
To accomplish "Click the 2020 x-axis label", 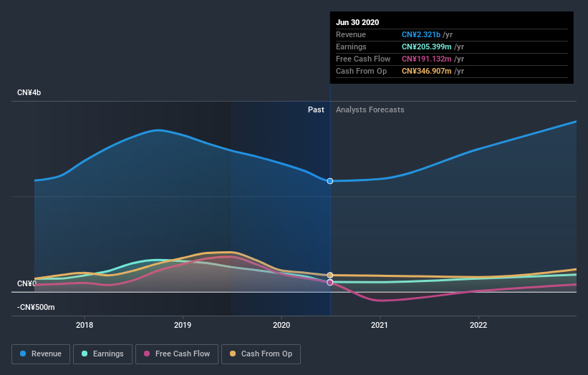I will coord(281,325).
